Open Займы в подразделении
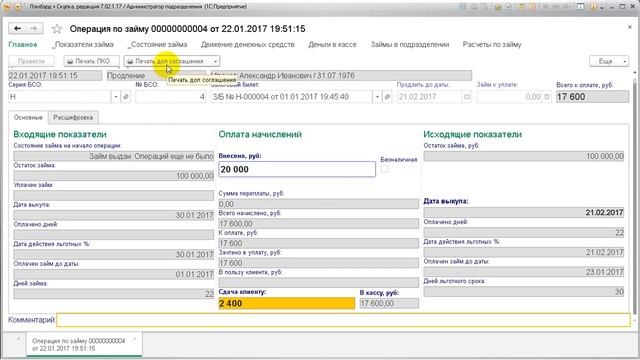This screenshot has width=640, height=360. coord(410,44)
